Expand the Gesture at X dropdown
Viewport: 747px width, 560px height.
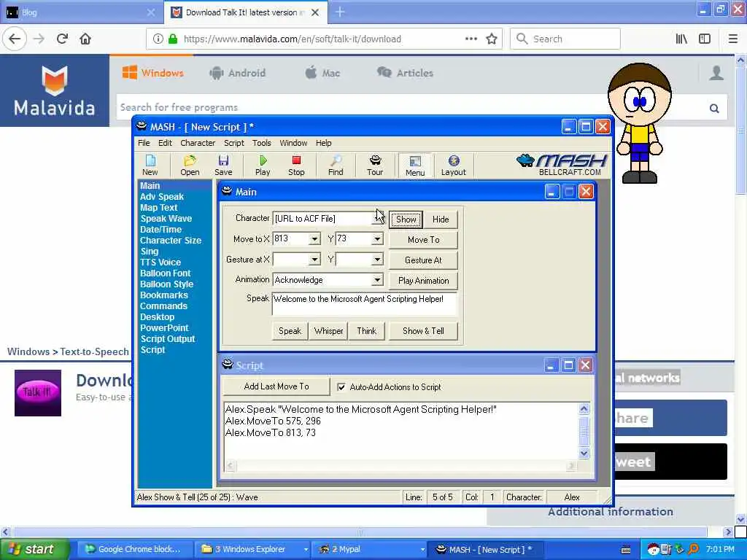(x=314, y=260)
